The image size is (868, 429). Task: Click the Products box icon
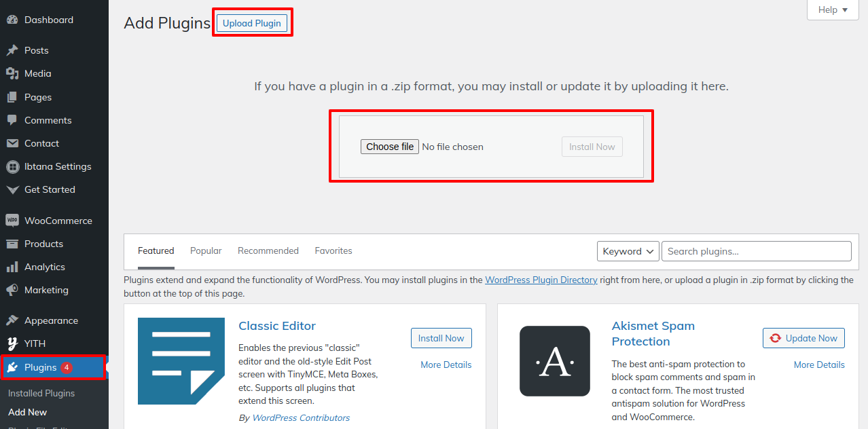point(12,244)
